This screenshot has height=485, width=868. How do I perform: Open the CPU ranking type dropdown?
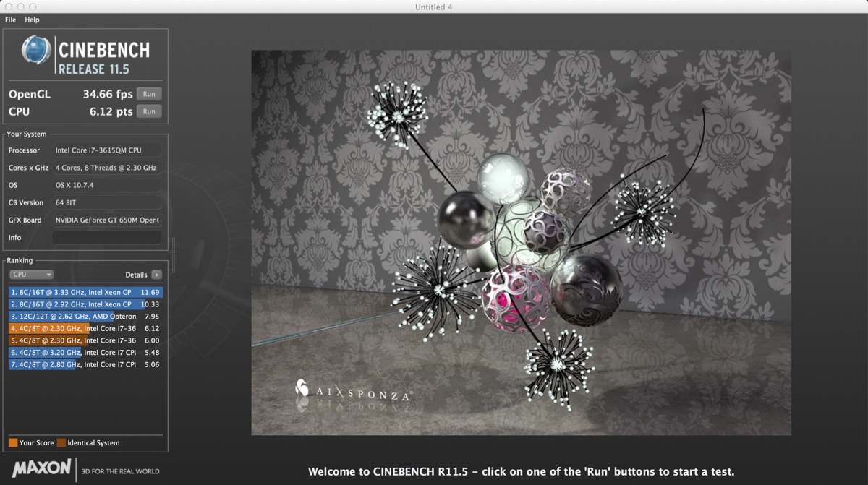[32, 275]
